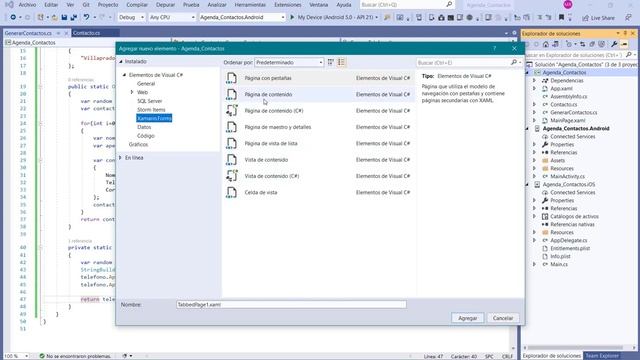The image size is (640, 360).
Task: Expand the Dependencias node in solution tree
Action: click(534, 80)
